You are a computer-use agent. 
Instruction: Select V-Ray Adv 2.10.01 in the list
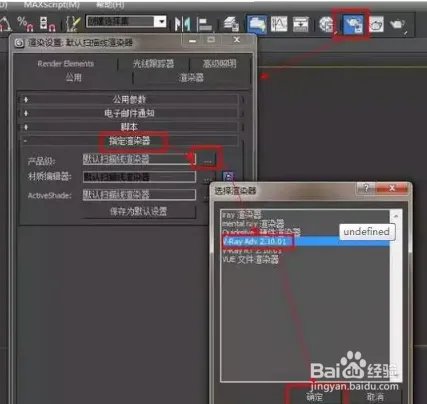306,241
